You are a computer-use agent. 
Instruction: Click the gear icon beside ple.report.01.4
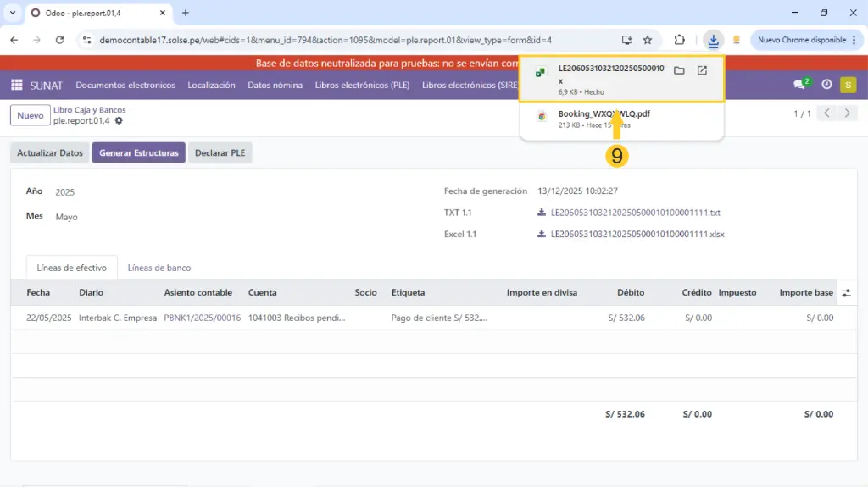119,121
